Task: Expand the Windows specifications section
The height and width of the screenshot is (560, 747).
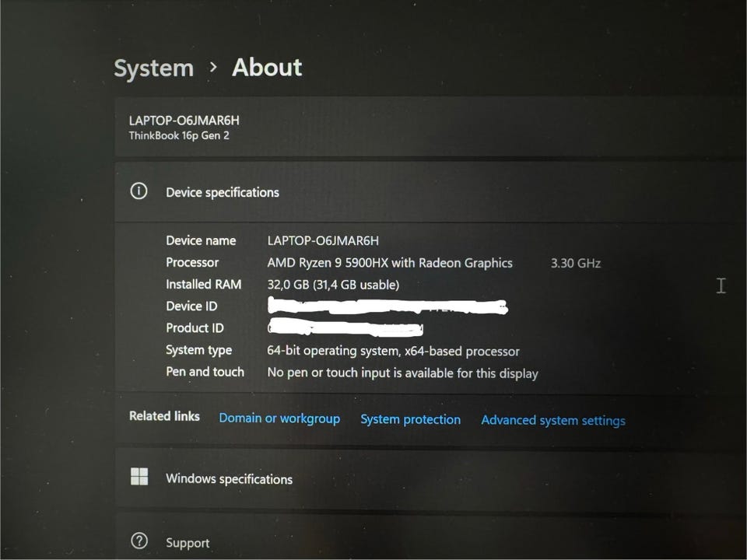Action: pyautogui.click(x=229, y=479)
